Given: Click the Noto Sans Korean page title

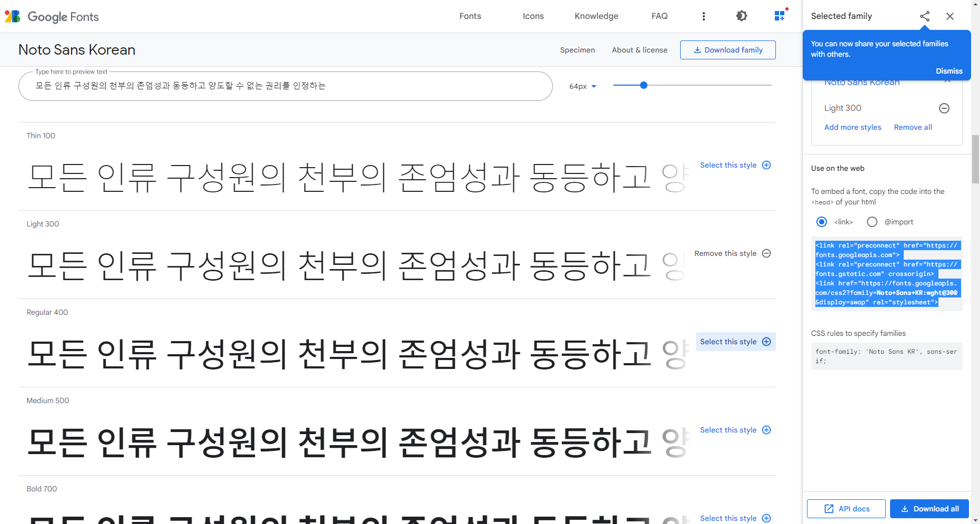Looking at the screenshot, I should pos(77,50).
